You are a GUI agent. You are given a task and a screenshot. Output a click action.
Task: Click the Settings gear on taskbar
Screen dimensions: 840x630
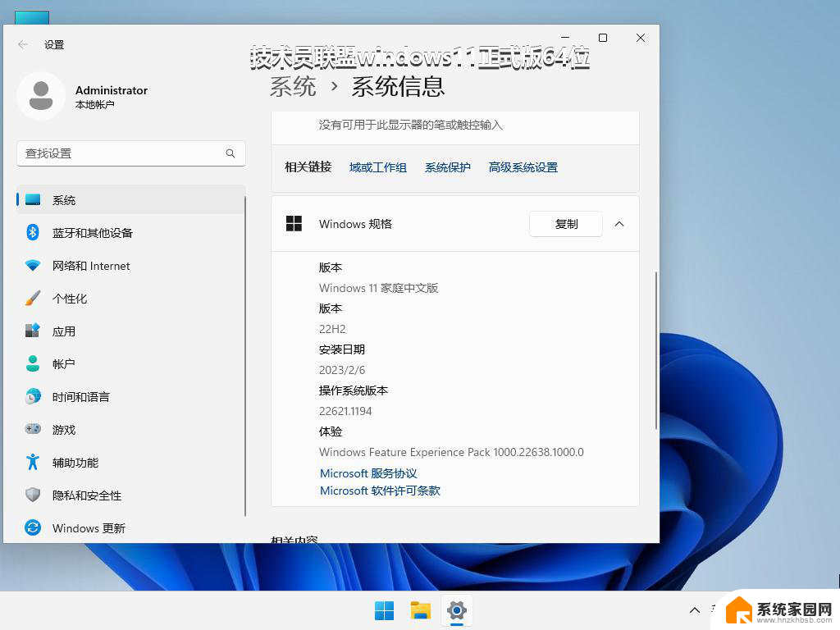456,610
